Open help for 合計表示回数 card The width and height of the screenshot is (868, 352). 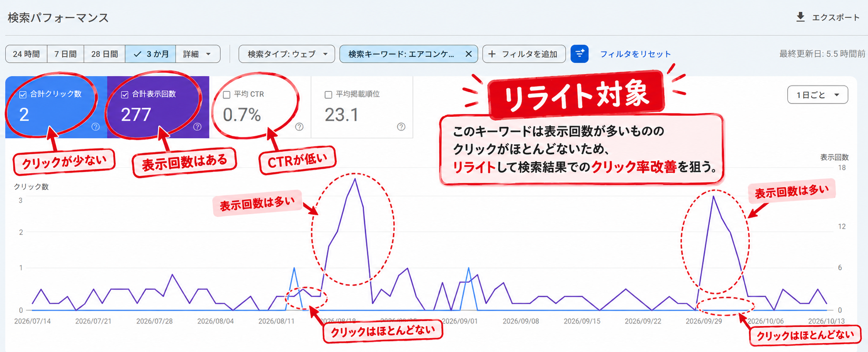tap(197, 127)
